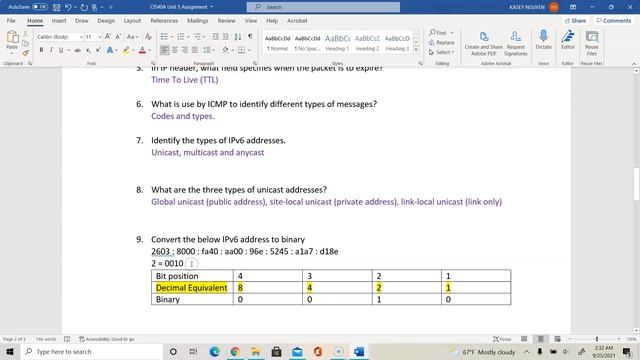Switch to the Review tab
Viewport: 640px width, 360px height.
coord(226,20)
